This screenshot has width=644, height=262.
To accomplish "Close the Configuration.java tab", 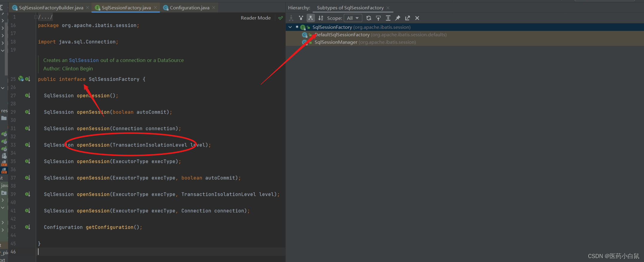I will point(214,7).
